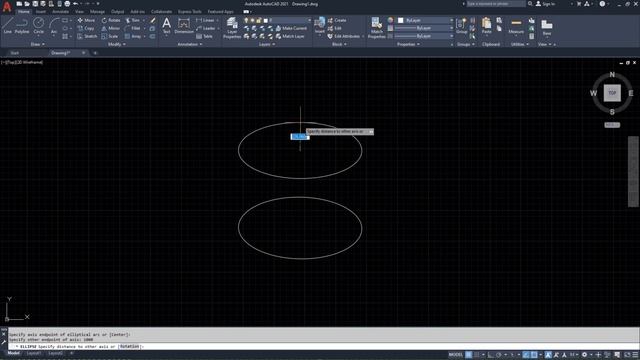Click the Erase tool in Modify panel
Screen dimensions: 640x360
tap(153, 20)
